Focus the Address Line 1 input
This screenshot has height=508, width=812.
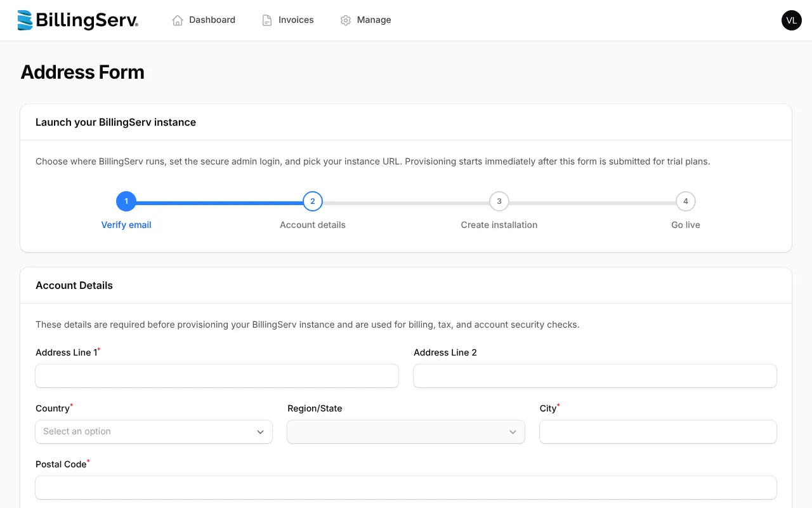tap(217, 376)
